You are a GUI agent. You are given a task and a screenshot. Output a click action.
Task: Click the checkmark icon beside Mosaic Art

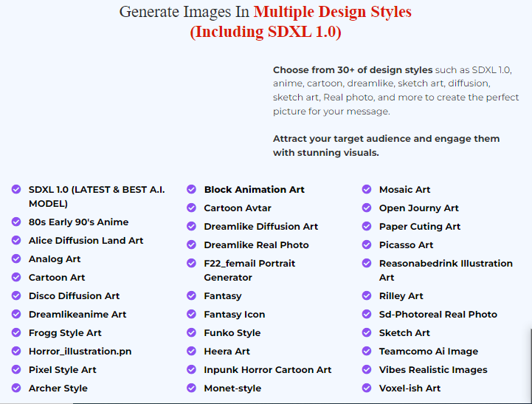pos(367,190)
